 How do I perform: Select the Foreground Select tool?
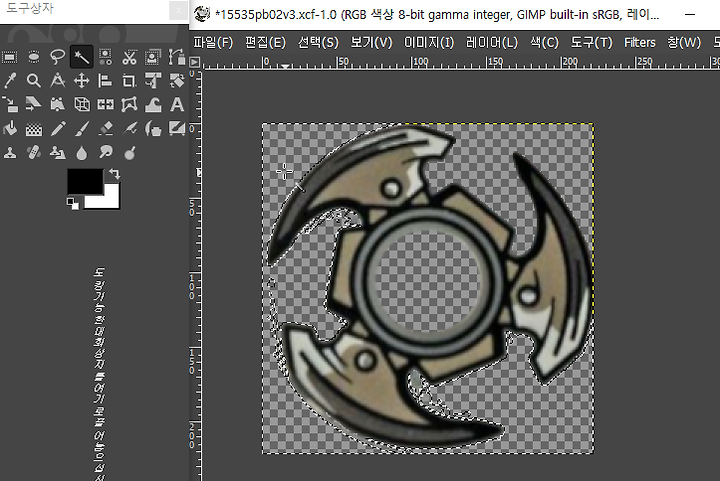153,57
